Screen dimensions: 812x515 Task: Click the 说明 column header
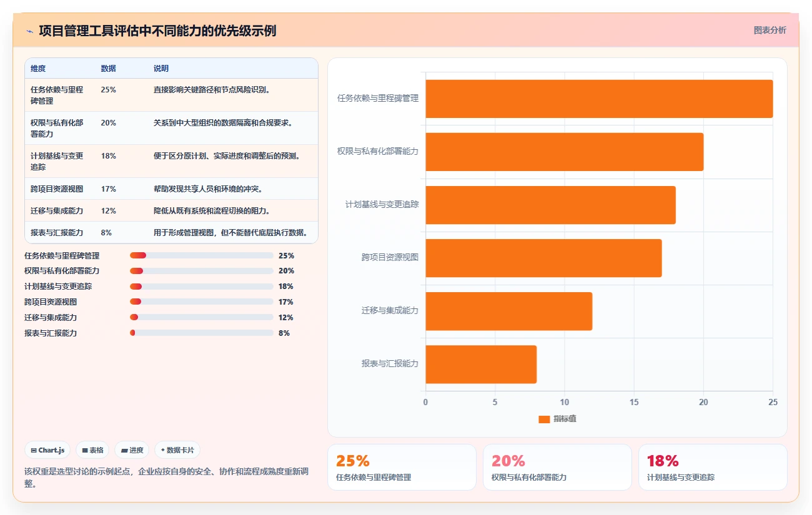point(161,69)
